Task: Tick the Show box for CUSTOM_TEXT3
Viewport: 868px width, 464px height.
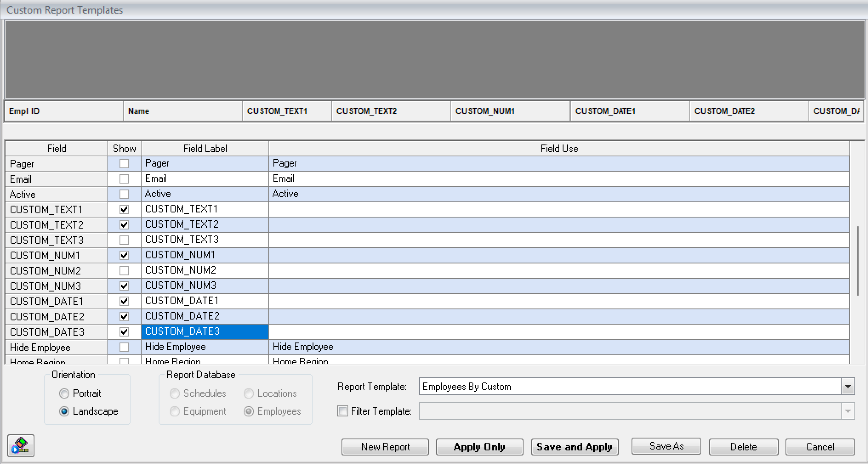Action: click(124, 240)
